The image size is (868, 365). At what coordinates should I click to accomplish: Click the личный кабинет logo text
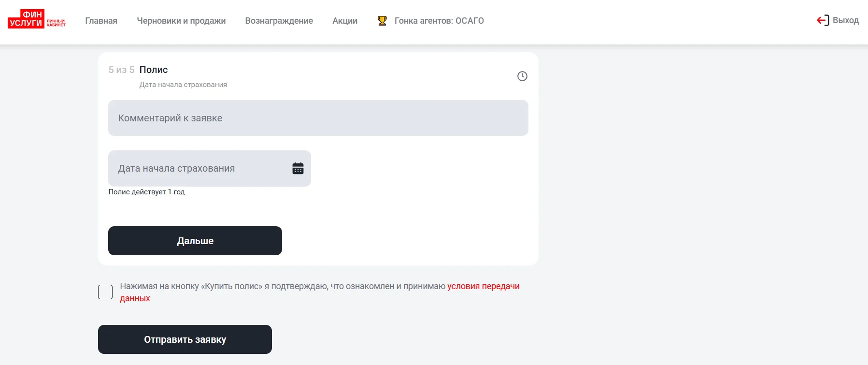pos(56,23)
